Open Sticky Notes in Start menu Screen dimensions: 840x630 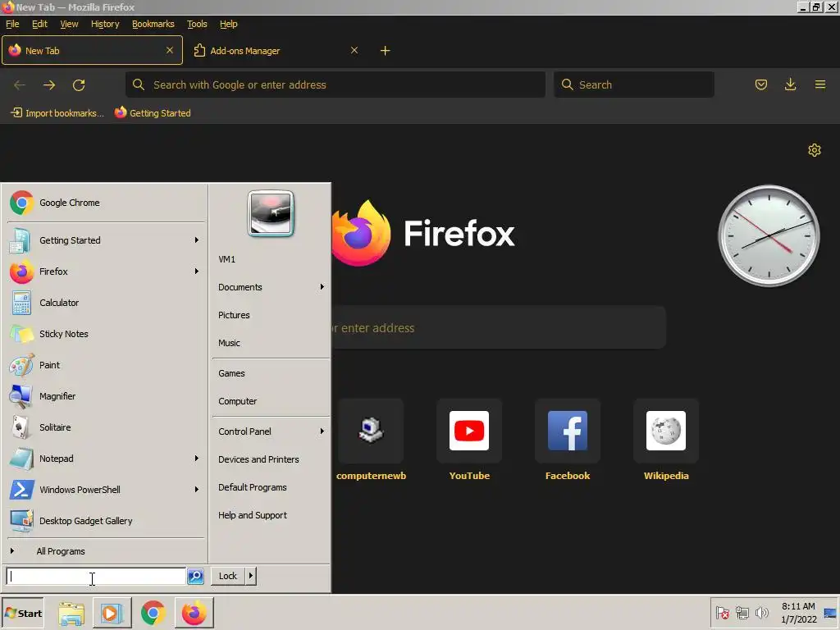coord(106,334)
